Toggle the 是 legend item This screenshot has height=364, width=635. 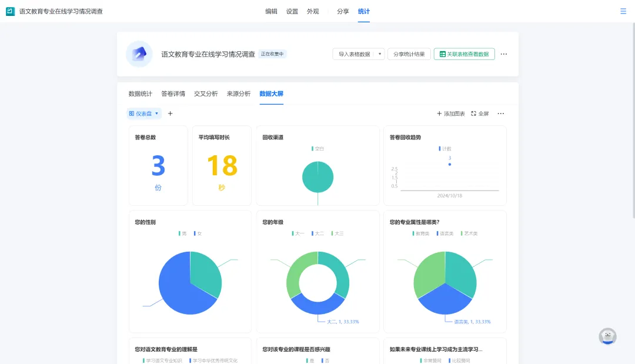coord(310,360)
